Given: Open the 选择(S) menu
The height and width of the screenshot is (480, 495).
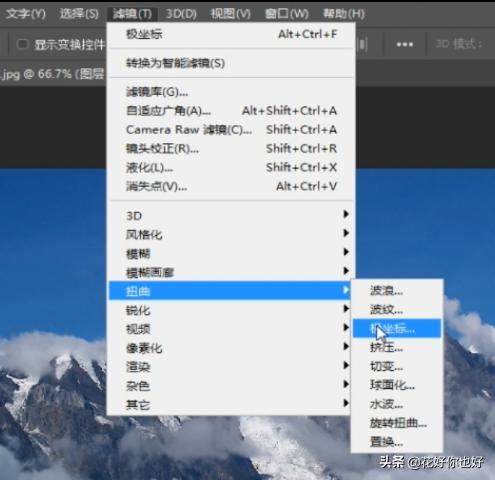Looking at the screenshot, I should point(79,14).
